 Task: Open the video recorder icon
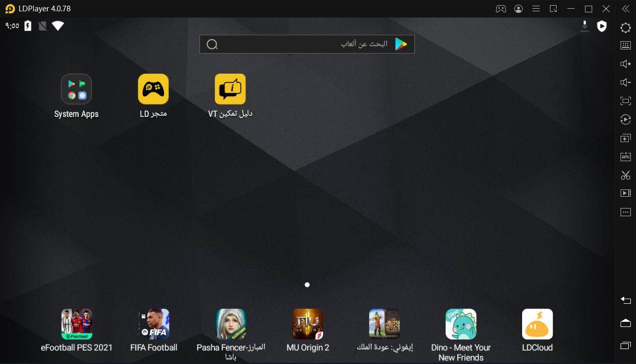[x=626, y=194]
